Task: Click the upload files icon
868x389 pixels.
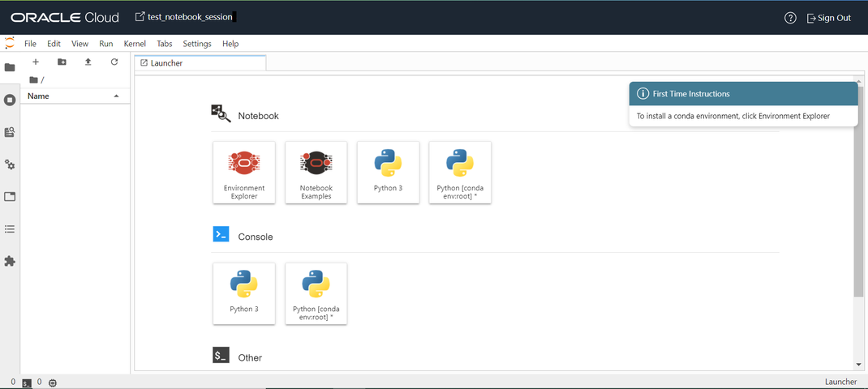Action: pyautogui.click(x=88, y=62)
